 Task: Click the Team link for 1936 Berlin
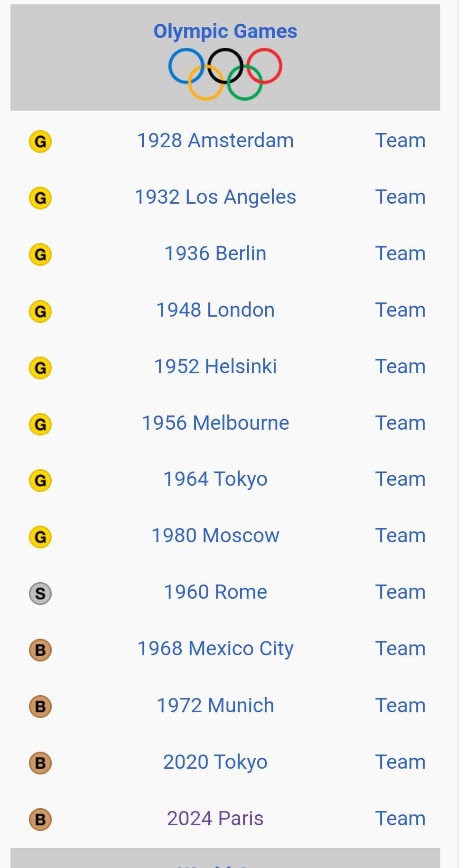pos(400,254)
